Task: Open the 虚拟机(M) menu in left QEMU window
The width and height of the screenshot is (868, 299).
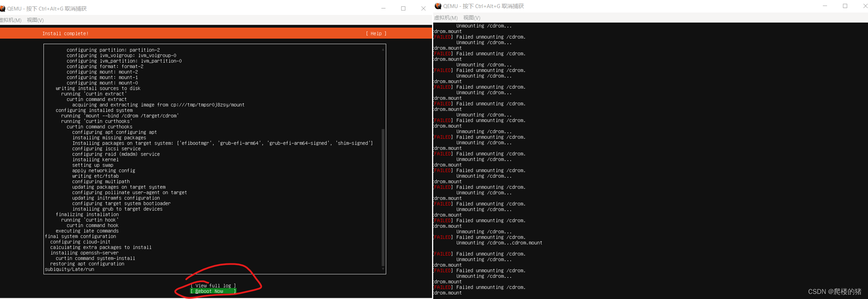Action: pyautogui.click(x=11, y=20)
